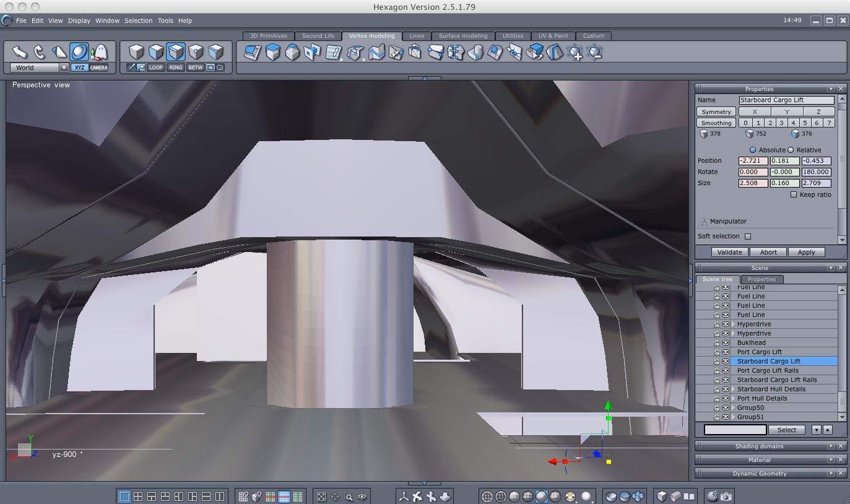Click the Name field in Properties
The height and width of the screenshot is (504, 850).
tap(786, 100)
